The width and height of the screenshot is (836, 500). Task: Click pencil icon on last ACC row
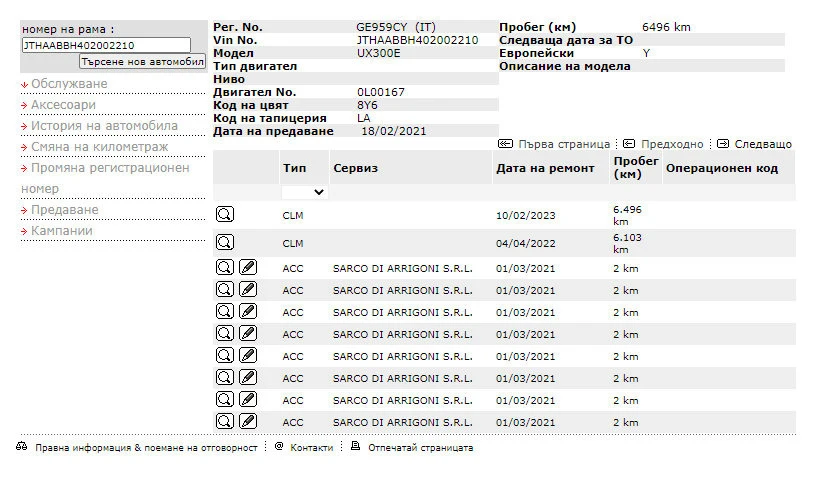[x=248, y=421]
